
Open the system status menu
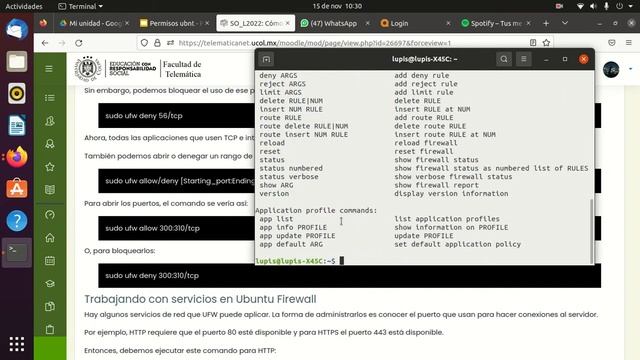[605, 6]
